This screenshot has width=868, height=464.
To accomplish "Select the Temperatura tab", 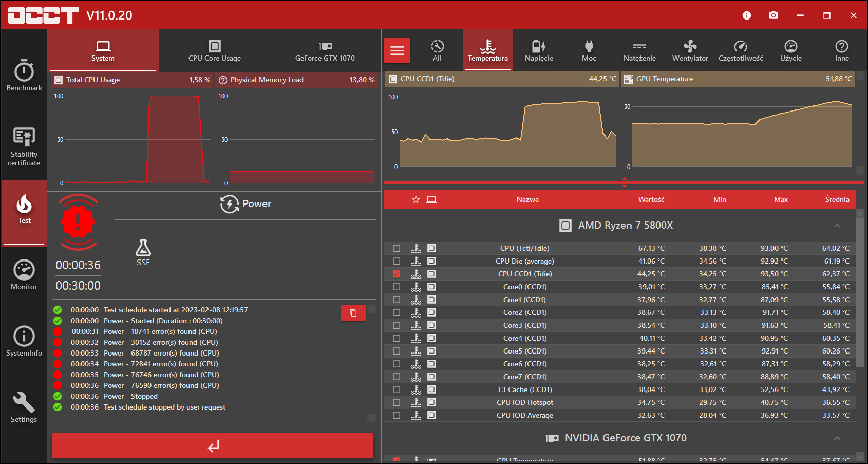I will coord(488,50).
